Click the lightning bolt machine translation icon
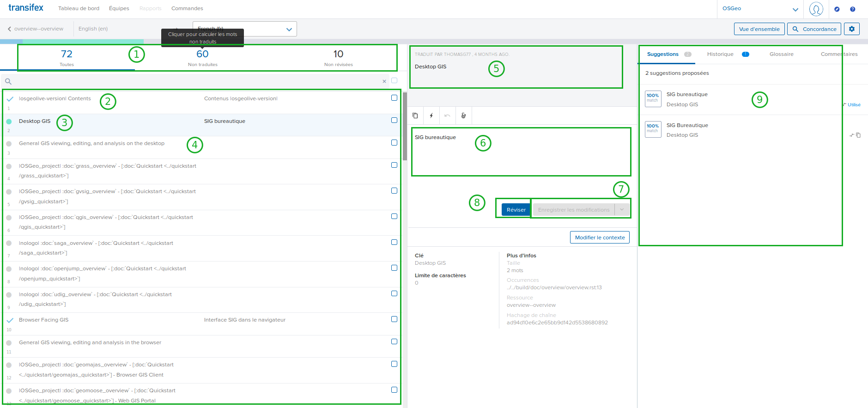Image resolution: width=868 pixels, height=408 pixels. [431, 116]
